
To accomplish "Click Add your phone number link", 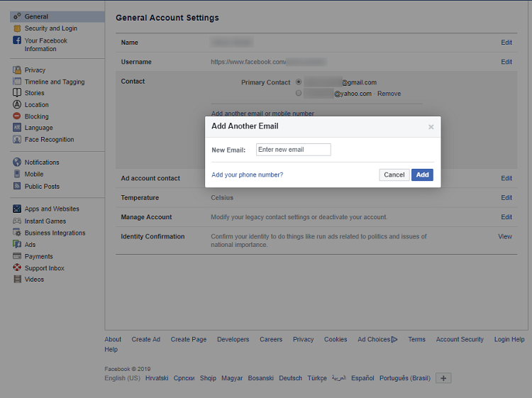I will pos(248,175).
